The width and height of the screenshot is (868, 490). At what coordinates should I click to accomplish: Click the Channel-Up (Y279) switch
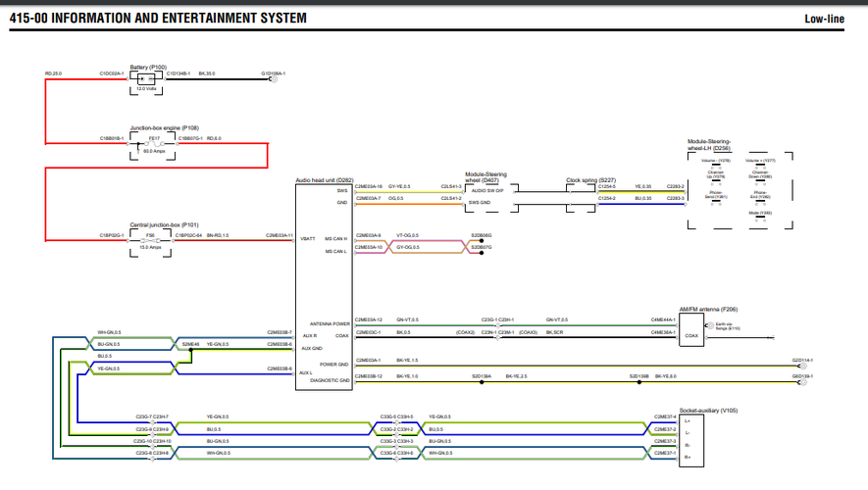[716, 182]
